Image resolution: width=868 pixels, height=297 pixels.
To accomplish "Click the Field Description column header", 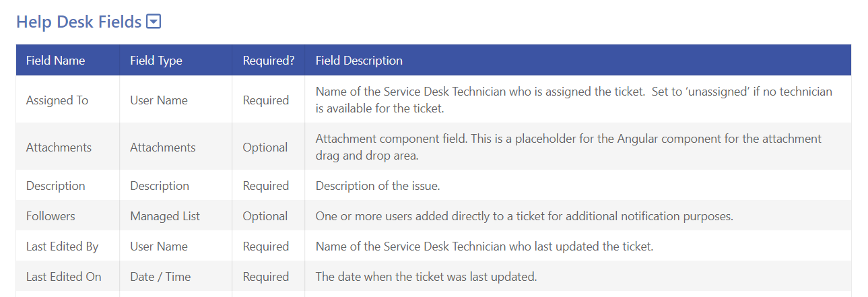I will pos(359,61).
